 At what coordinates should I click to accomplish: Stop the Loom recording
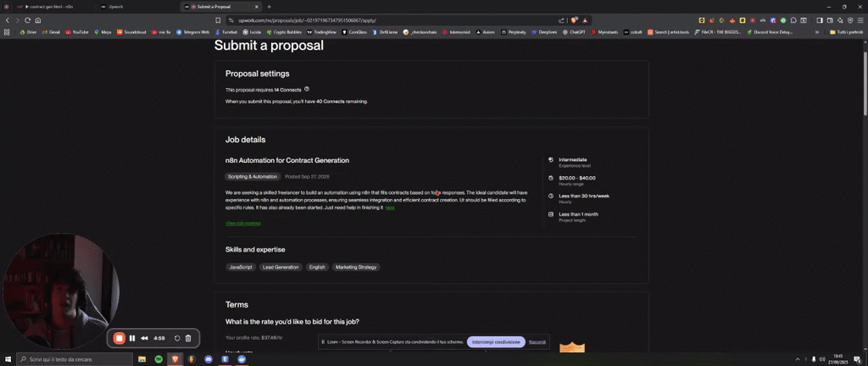click(x=119, y=338)
